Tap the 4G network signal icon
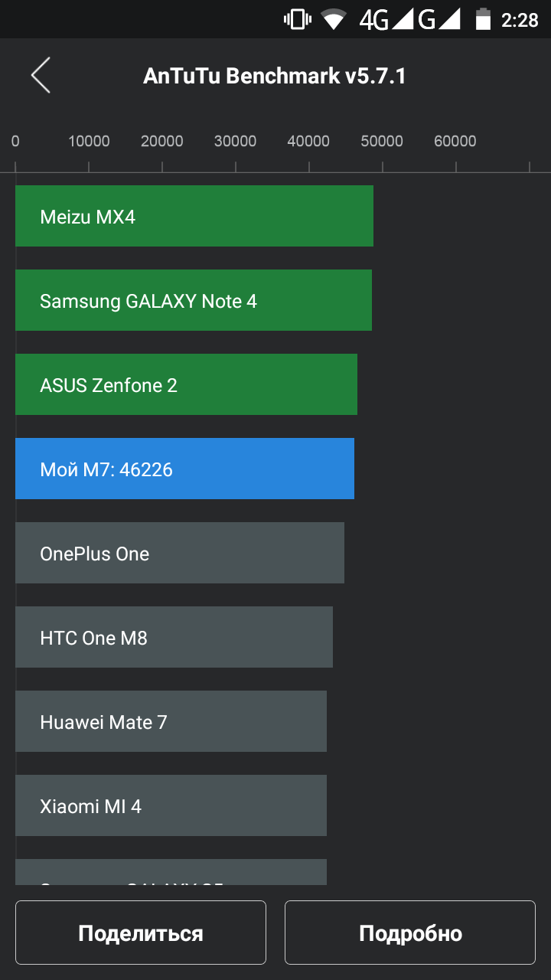The width and height of the screenshot is (551, 980). click(386, 19)
